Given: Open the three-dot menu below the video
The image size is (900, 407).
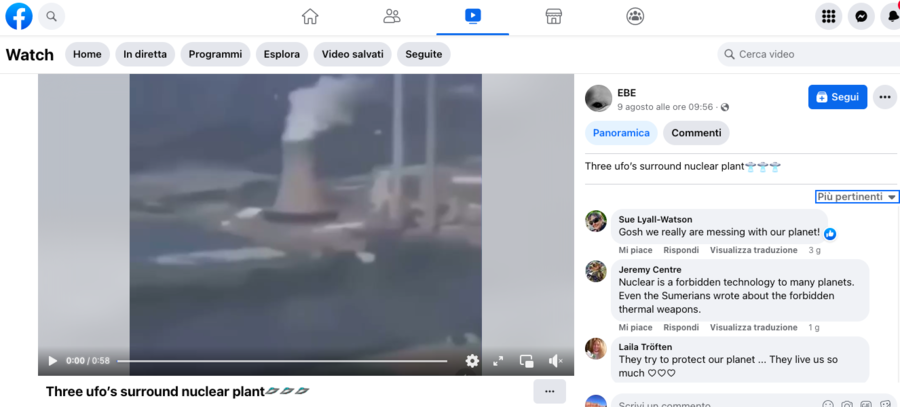Looking at the screenshot, I should click(549, 392).
